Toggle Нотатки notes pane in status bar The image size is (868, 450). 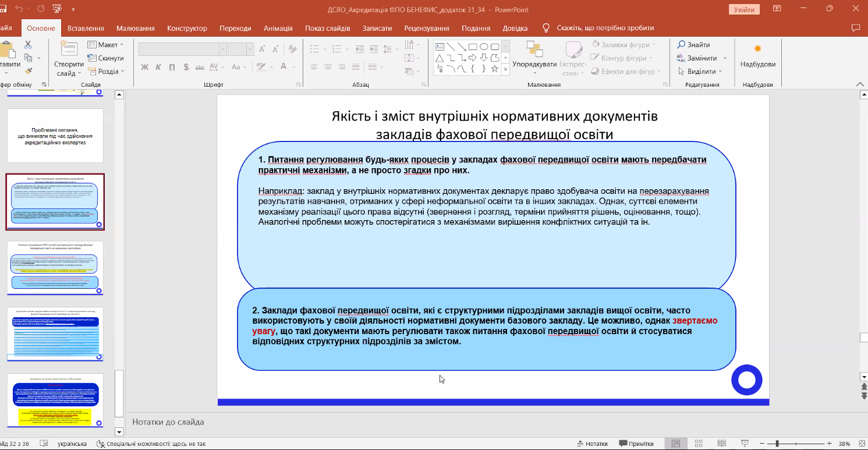(x=592, y=444)
